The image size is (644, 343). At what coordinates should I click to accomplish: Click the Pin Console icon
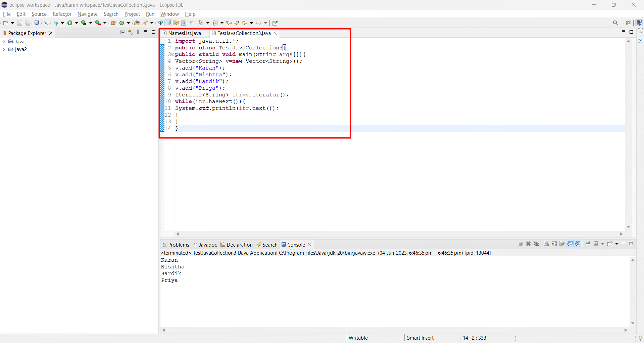click(588, 244)
